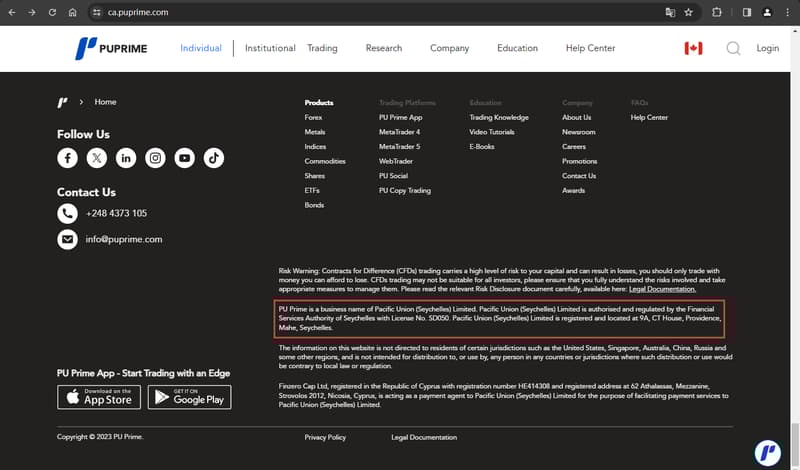This screenshot has width=800, height=470.
Task: Open browser profile avatar icon
Action: pos(767,12)
